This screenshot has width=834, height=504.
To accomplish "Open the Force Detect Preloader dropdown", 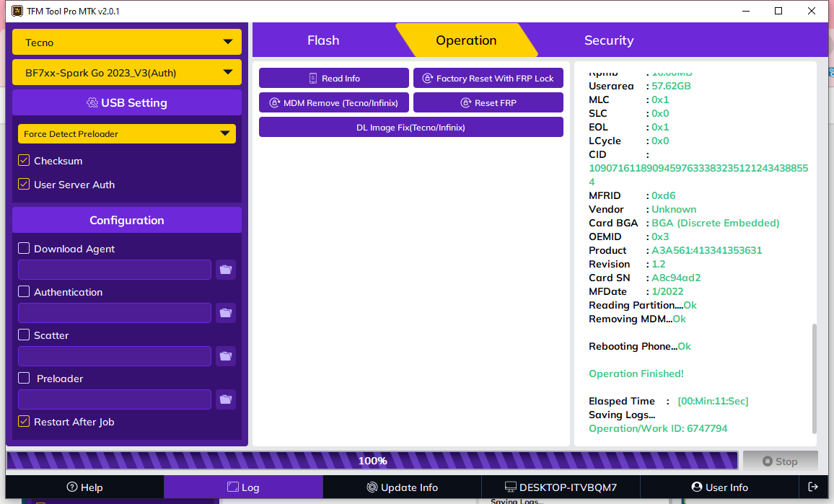I will [126, 133].
